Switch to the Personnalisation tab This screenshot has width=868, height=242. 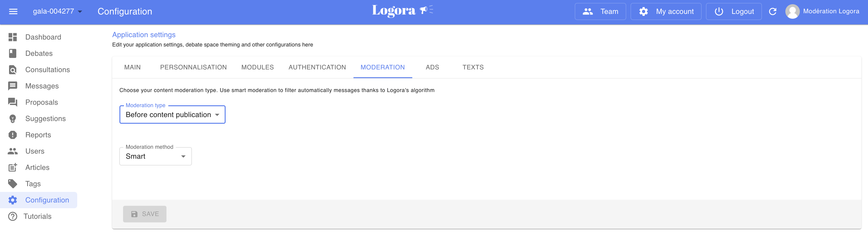[193, 67]
